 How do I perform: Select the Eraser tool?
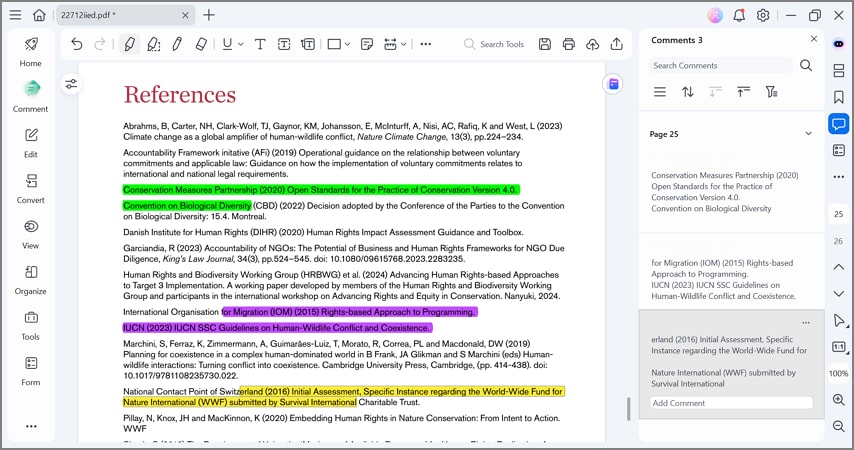(201, 44)
